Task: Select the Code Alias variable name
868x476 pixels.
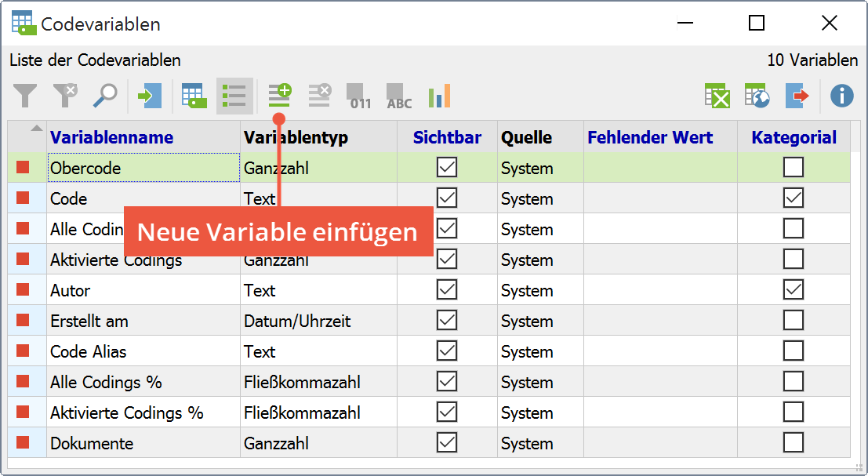Action: click(x=88, y=351)
